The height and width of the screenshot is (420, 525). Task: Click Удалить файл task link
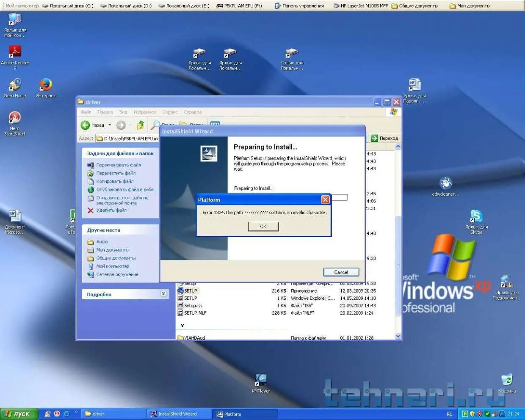[x=111, y=210]
